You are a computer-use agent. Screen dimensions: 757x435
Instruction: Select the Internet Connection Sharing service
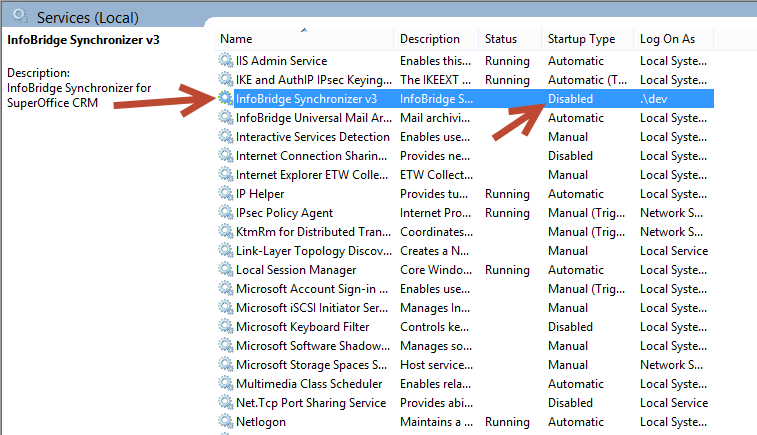pos(464,156)
